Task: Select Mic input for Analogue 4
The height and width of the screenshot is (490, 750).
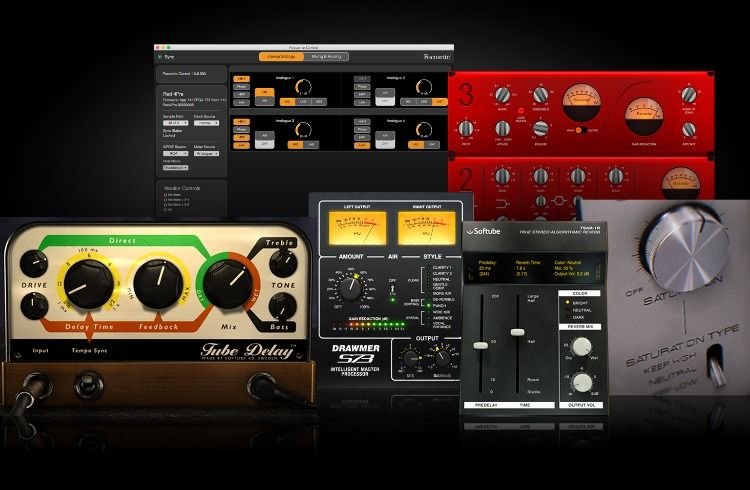Action: (x=416, y=145)
